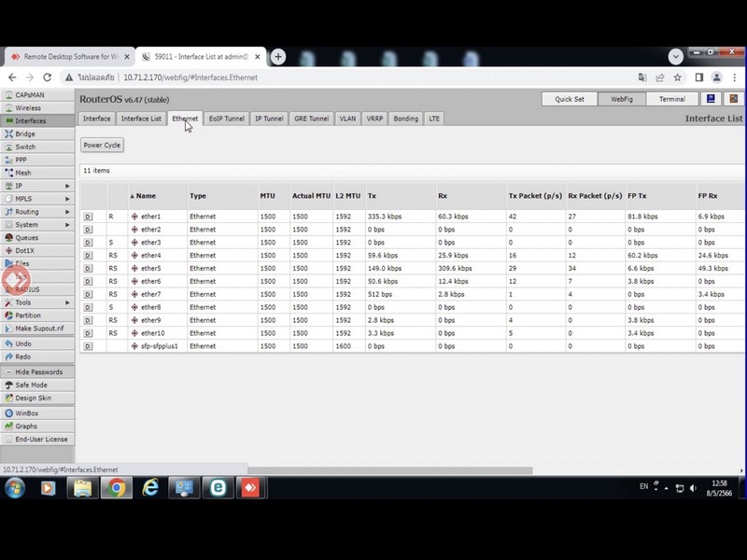The width and height of the screenshot is (747, 560).
Task: Open Chrome tab search dropdown
Action: (x=675, y=57)
